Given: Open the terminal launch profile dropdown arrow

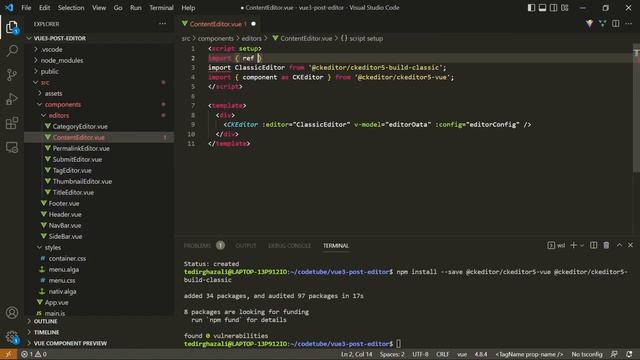Looking at the screenshot, I should point(582,245).
